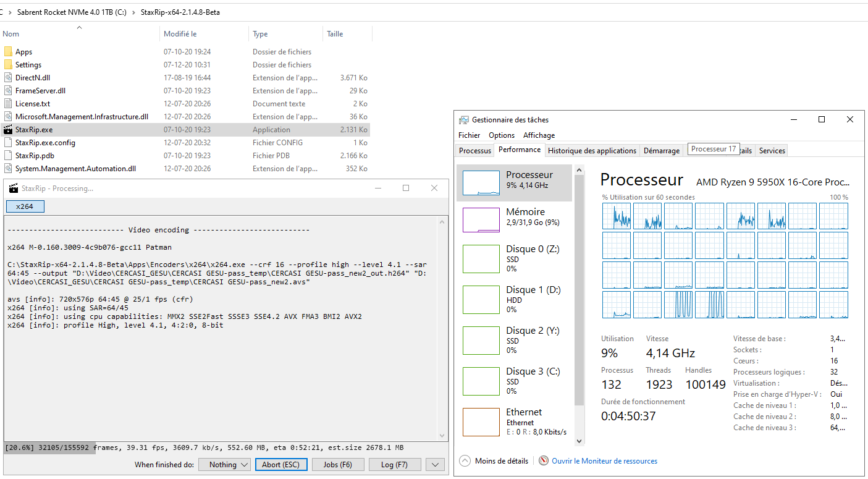Click the System.Management.Automation.dll file icon

click(x=8, y=169)
